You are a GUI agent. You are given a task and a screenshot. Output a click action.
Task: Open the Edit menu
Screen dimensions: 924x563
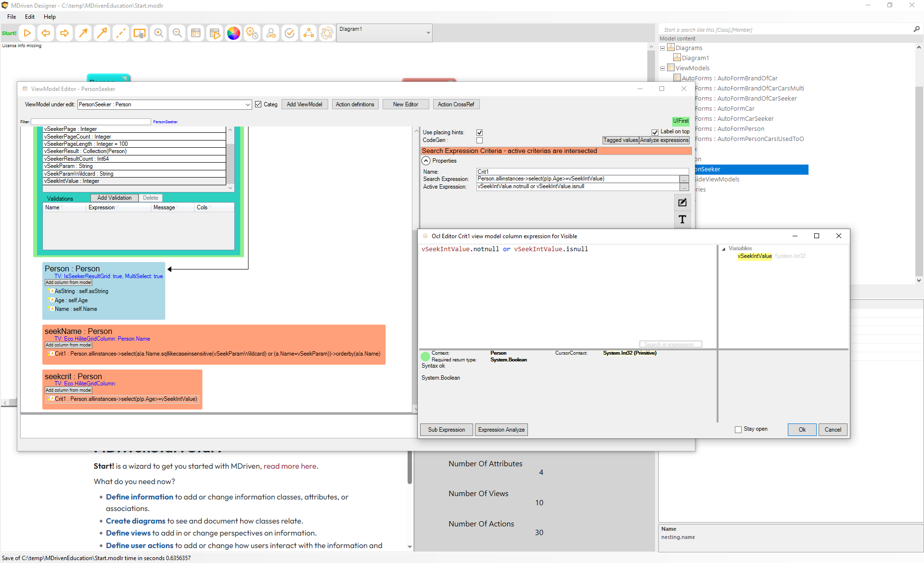[30, 17]
